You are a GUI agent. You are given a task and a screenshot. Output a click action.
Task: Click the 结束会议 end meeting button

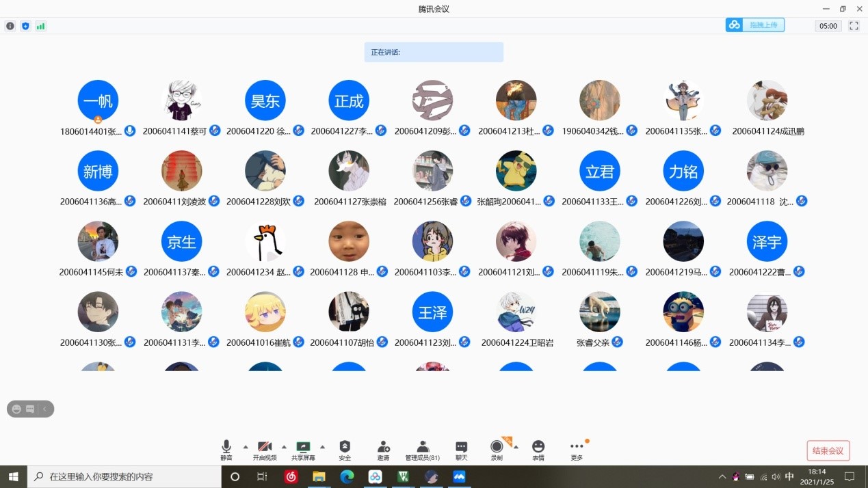pos(828,450)
